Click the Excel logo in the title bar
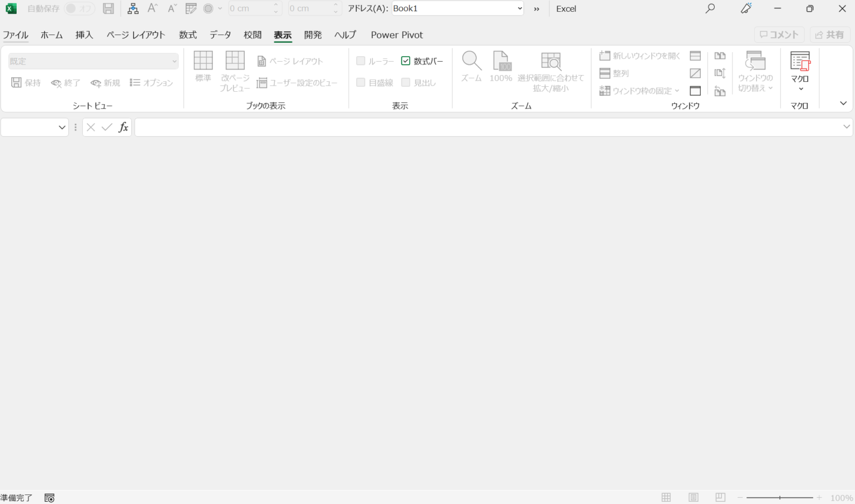Viewport: 855px width, 504px height. click(x=11, y=8)
